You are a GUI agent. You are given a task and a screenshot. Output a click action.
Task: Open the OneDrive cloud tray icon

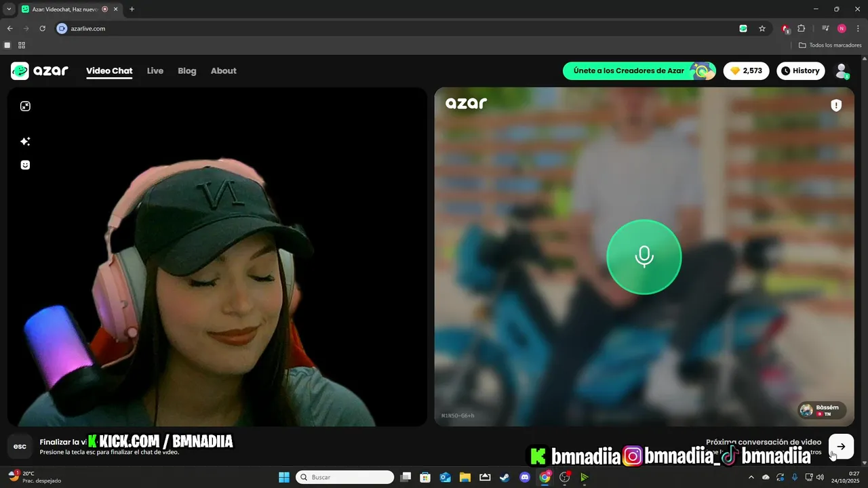[x=766, y=477]
